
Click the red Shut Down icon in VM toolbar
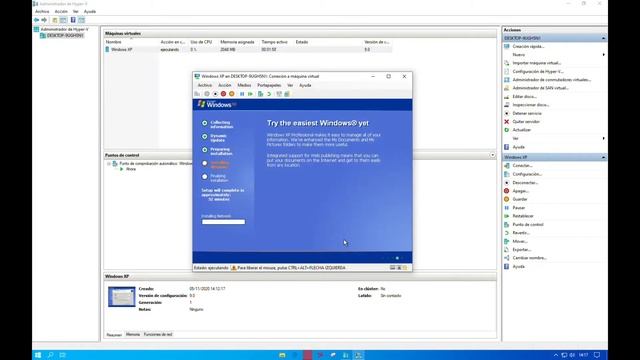point(223,94)
